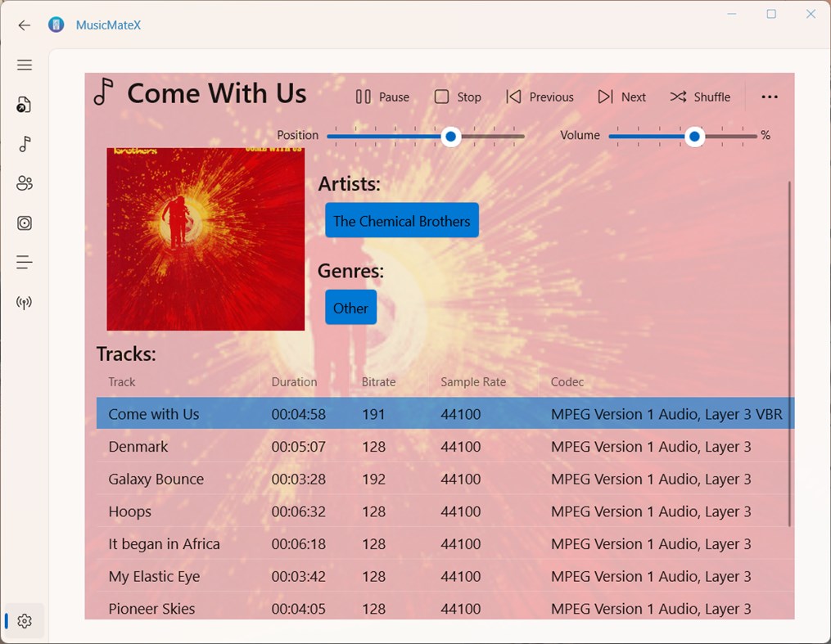The image size is (831, 644).
Task: Open the ellipsis overflow menu next to Shuffle
Action: pyautogui.click(x=769, y=97)
